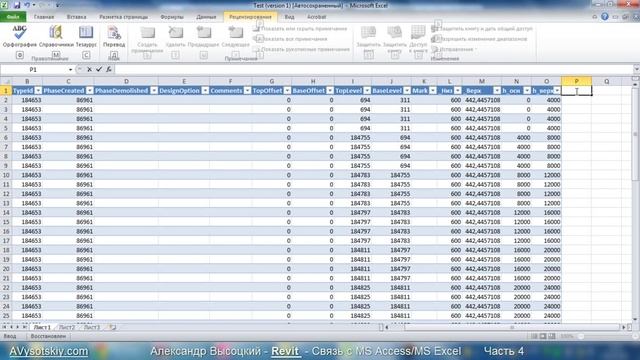Open the TypeId column filter dropdown
Screen dimensions: 640x360
click(38, 91)
